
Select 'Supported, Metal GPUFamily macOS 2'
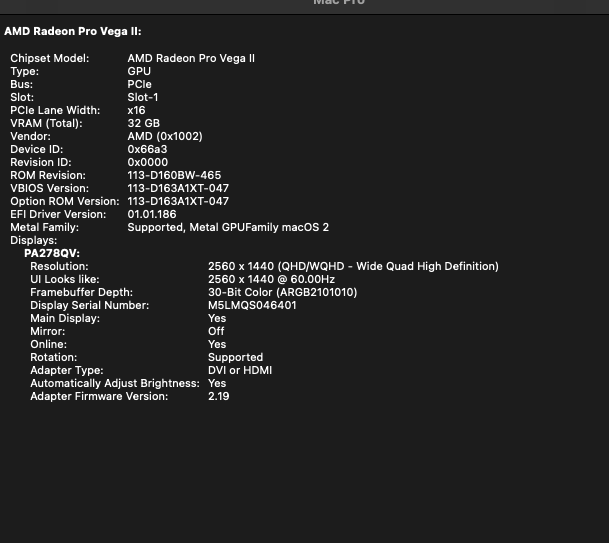228,228
